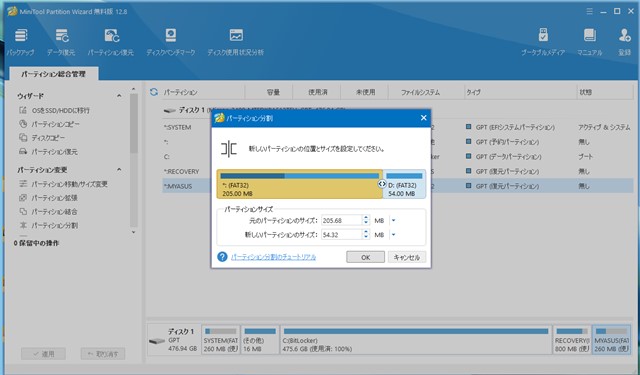The width and height of the screenshot is (640, 375).
Task: Switch to パーティション総合管理 tab
Action: (x=53, y=74)
